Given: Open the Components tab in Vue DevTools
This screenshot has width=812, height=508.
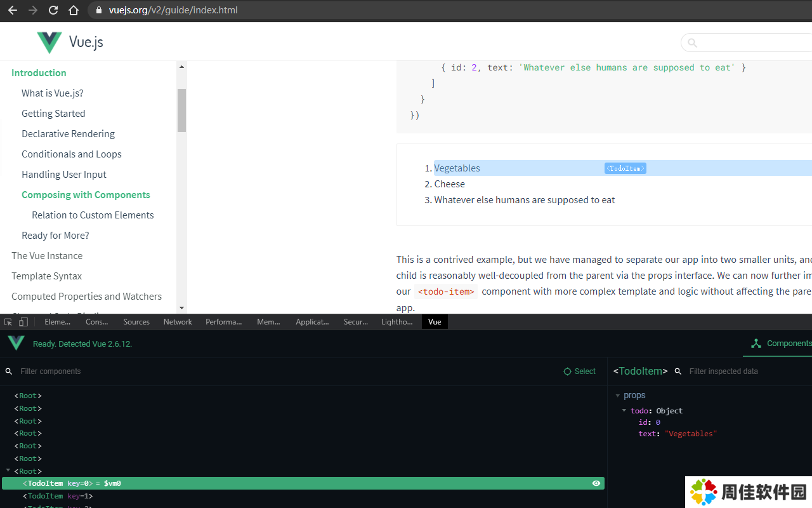Looking at the screenshot, I should pos(780,344).
